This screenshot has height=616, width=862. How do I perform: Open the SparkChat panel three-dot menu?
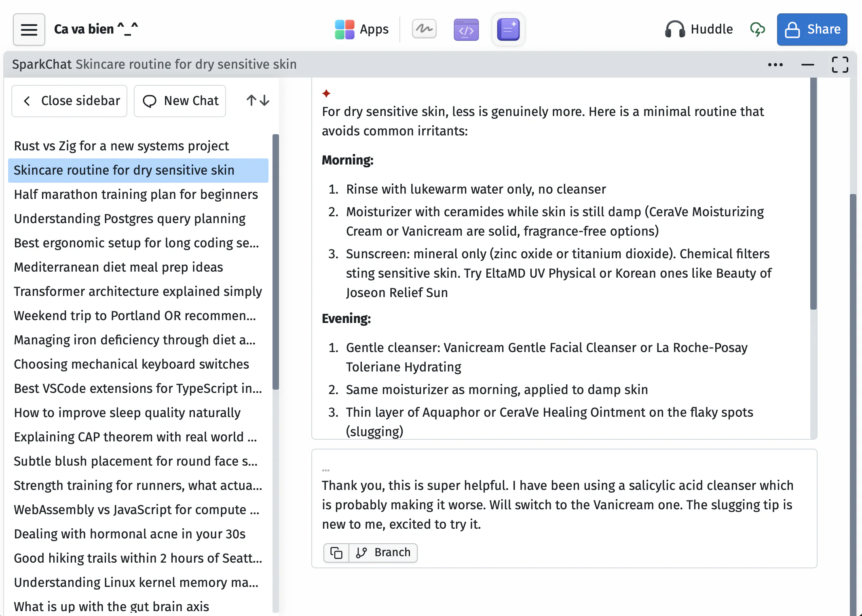coord(775,65)
